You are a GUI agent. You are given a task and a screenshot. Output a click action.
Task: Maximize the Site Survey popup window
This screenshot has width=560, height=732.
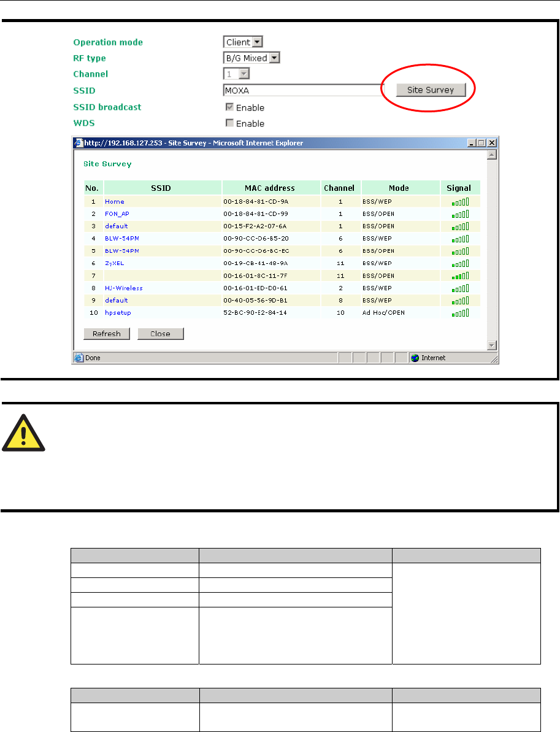(x=481, y=143)
